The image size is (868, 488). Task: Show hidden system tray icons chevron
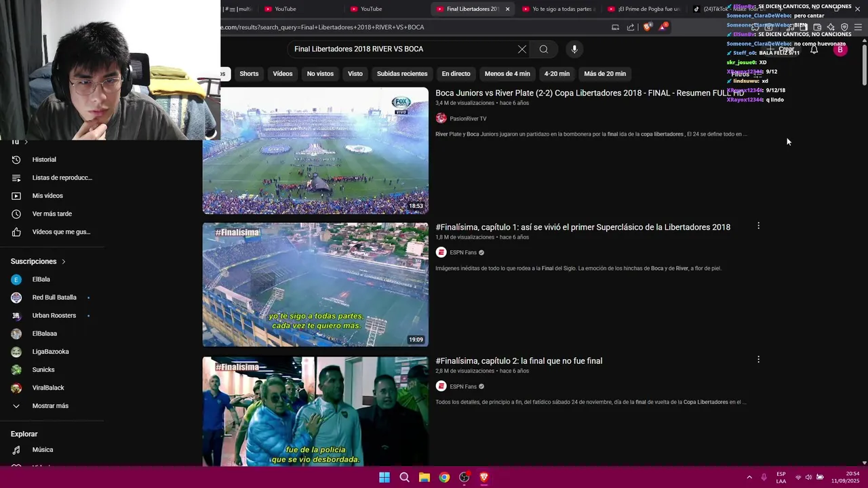[x=749, y=477]
